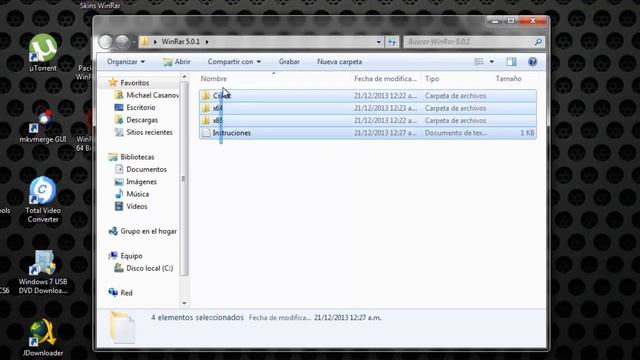Click the Favoritos star icon

(x=113, y=83)
